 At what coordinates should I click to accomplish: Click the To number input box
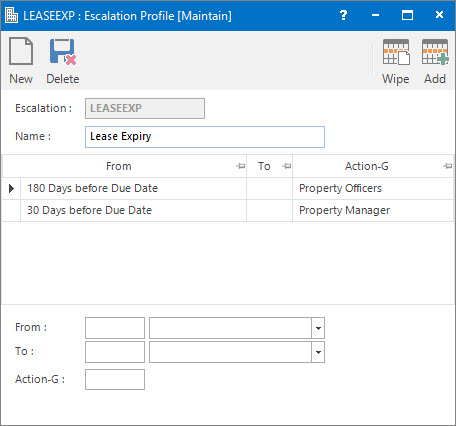tap(115, 352)
